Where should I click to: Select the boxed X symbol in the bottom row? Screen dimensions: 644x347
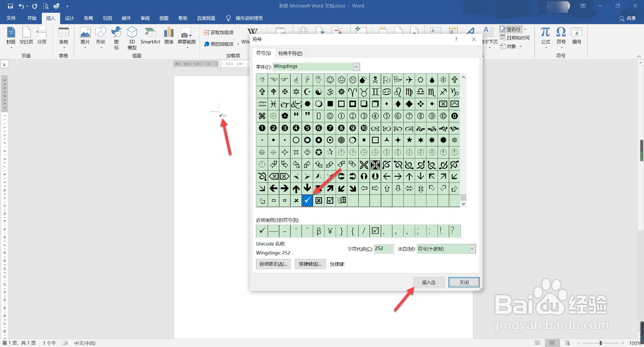(x=319, y=200)
